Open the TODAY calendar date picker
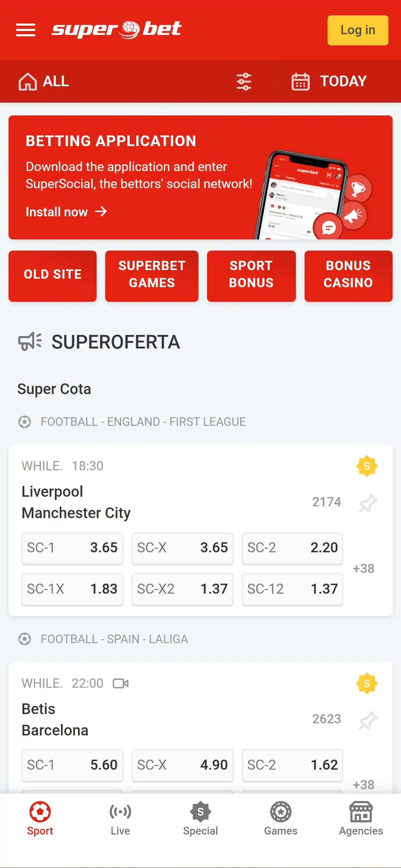401x868 pixels. click(x=329, y=82)
